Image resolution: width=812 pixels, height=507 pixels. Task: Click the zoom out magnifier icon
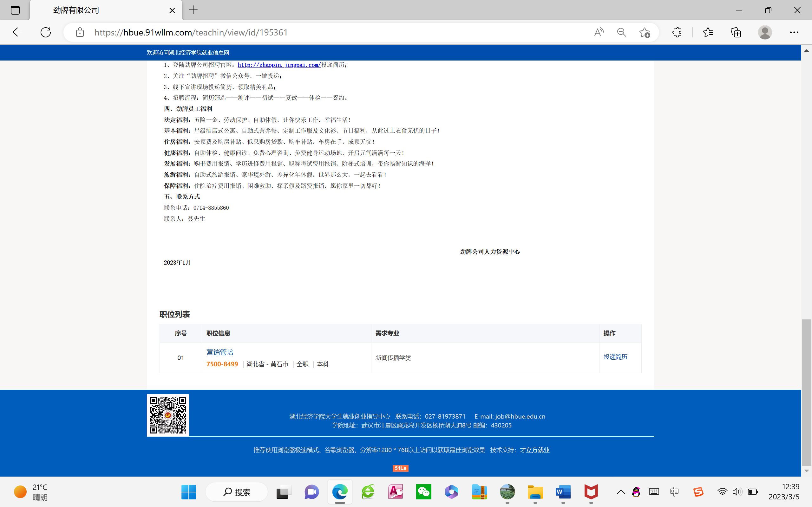tap(621, 32)
